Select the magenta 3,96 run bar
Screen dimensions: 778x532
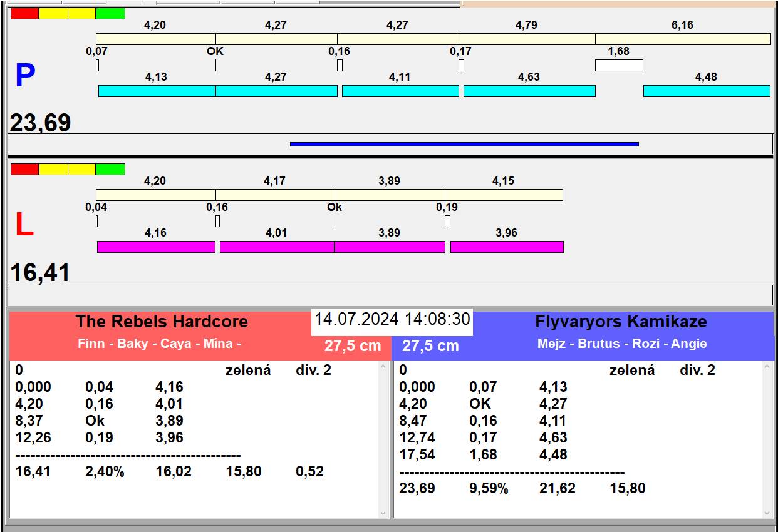click(506, 247)
